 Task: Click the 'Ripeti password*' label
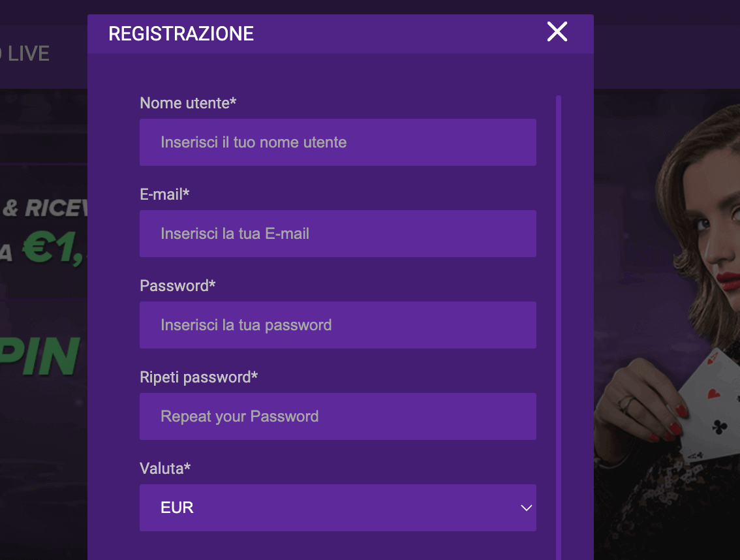click(198, 377)
